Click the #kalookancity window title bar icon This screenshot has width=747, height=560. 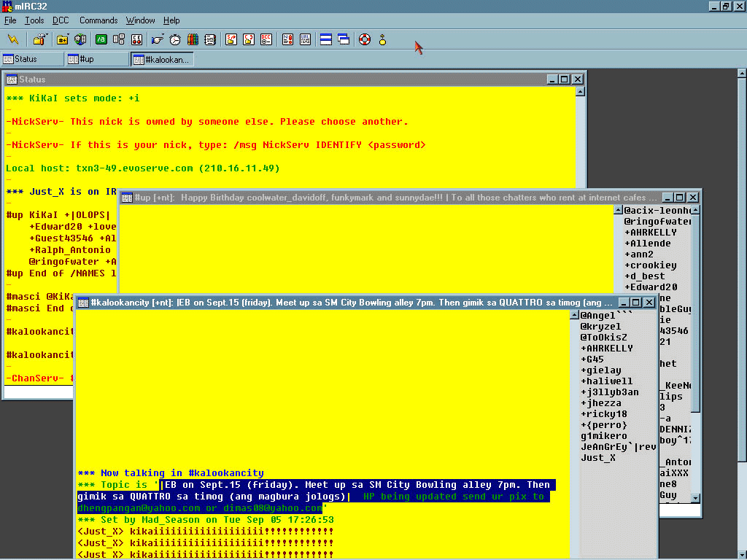(x=83, y=303)
